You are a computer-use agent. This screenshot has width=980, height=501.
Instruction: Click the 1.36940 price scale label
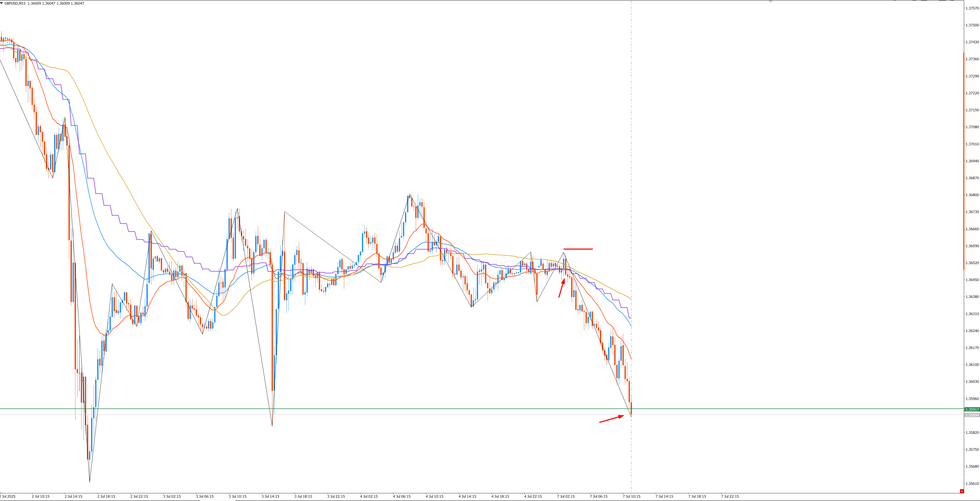pyautogui.click(x=972, y=161)
